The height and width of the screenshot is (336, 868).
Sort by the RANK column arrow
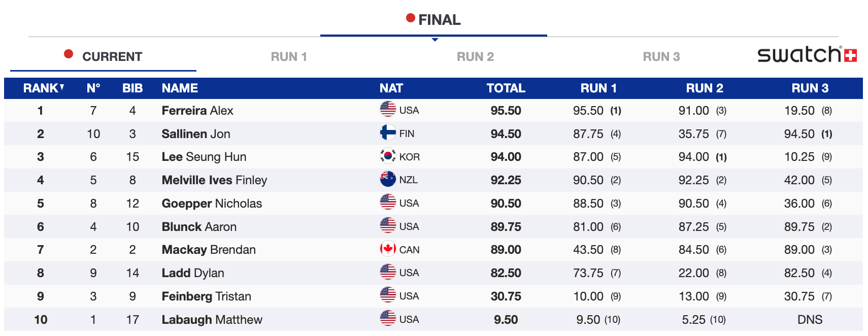coord(62,87)
